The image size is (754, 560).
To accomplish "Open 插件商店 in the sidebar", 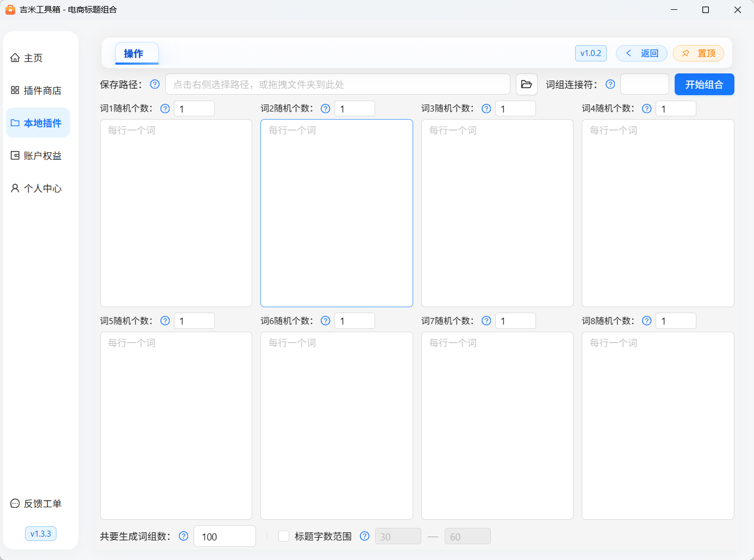I will click(x=38, y=90).
